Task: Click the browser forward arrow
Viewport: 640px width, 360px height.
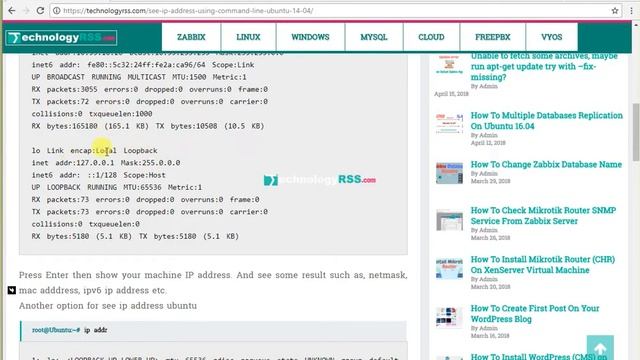Action: (26, 11)
